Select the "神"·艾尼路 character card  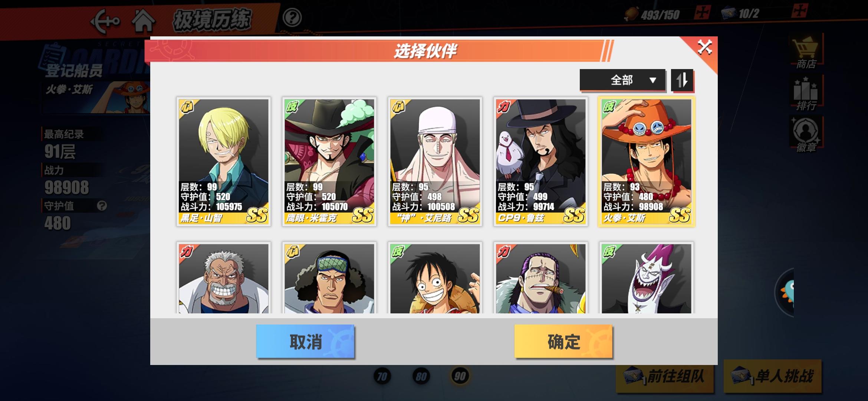pos(435,162)
